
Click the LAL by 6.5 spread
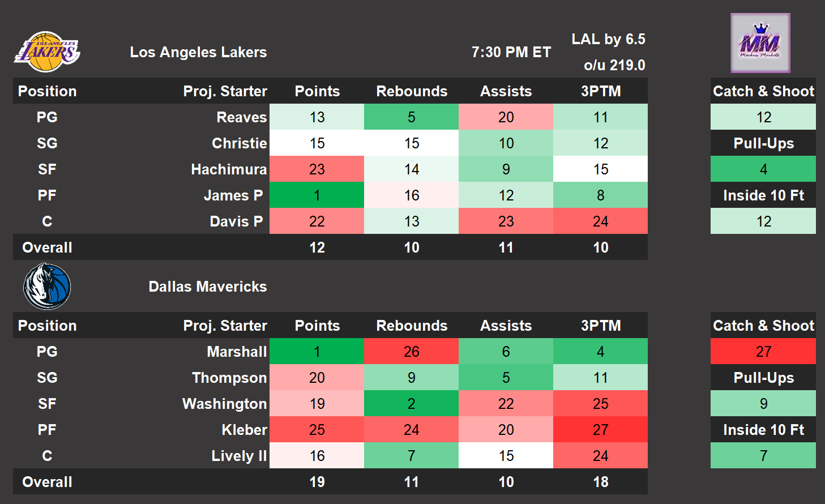[608, 39]
